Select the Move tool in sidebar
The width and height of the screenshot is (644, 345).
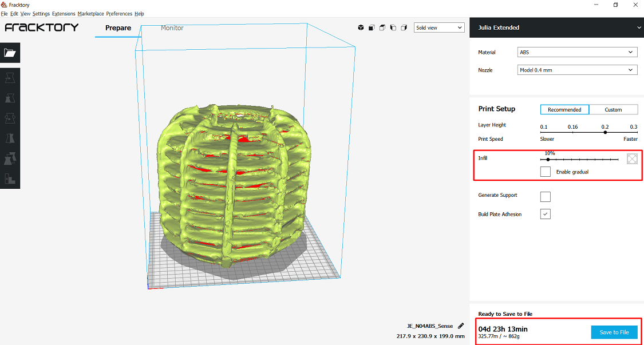point(10,78)
